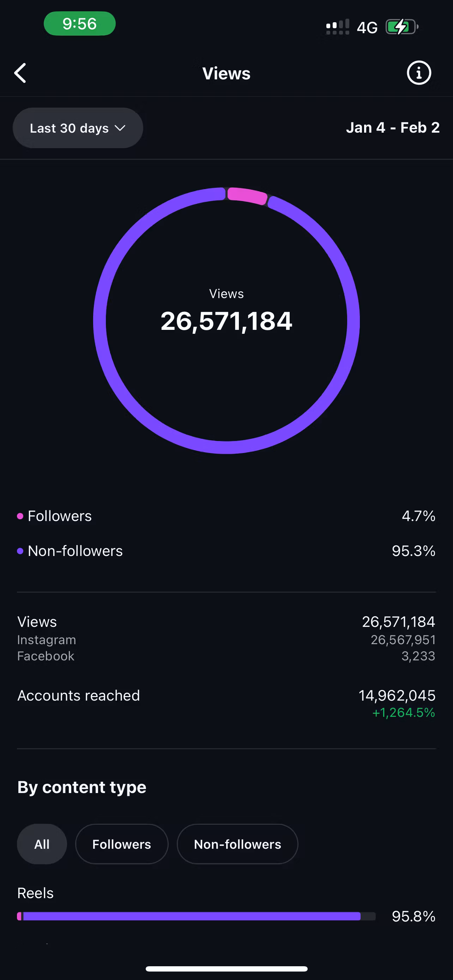Tap the cellular signal strength icon
The image size is (453, 980).
coord(337,27)
